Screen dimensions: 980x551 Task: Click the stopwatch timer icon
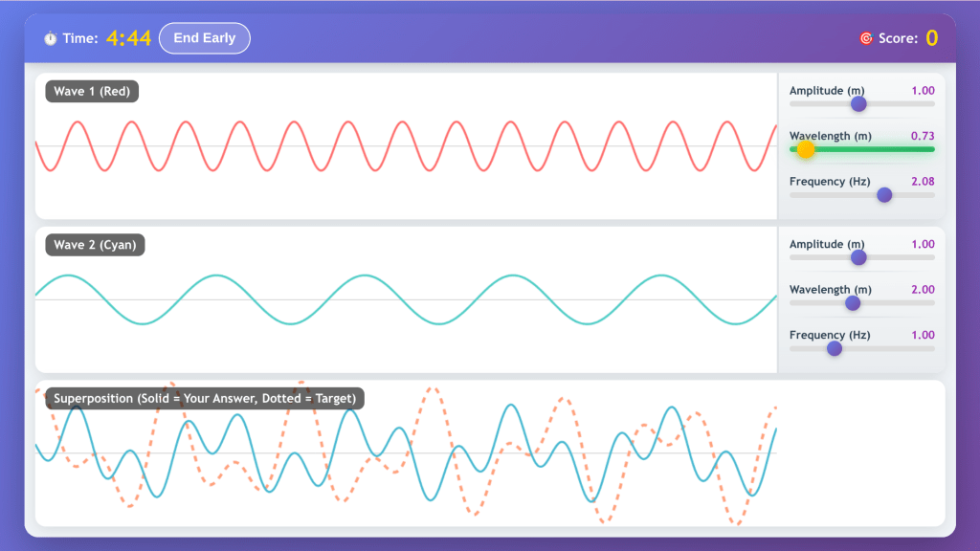(50, 38)
